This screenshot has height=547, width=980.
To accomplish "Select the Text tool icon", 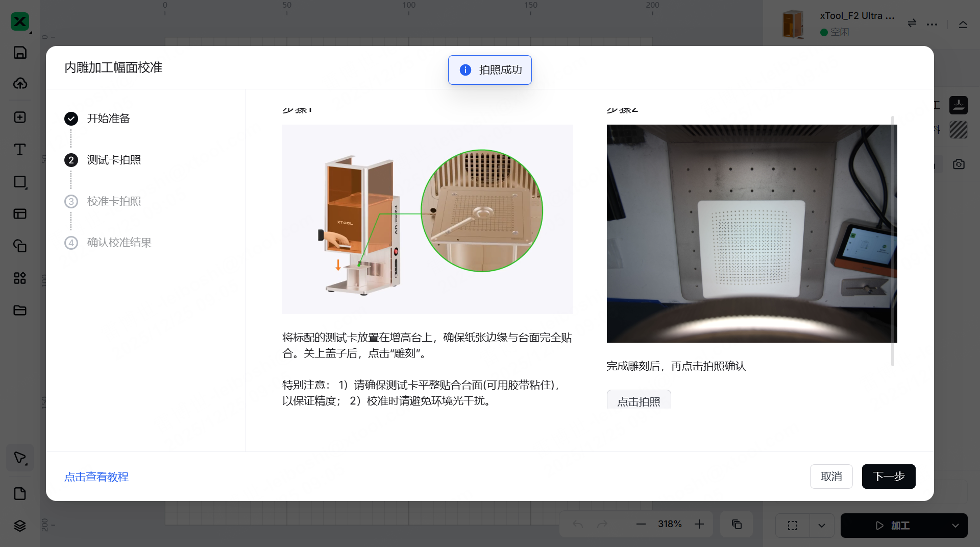I will coord(20,150).
